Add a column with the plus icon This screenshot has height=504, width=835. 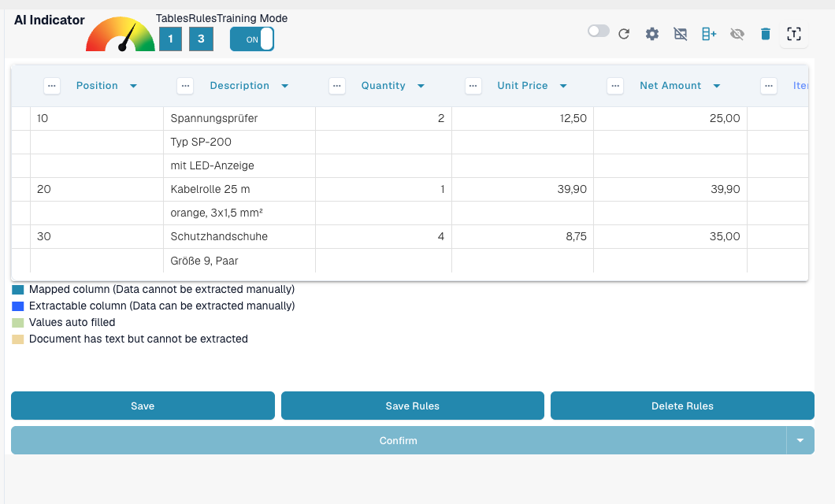pyautogui.click(x=709, y=34)
